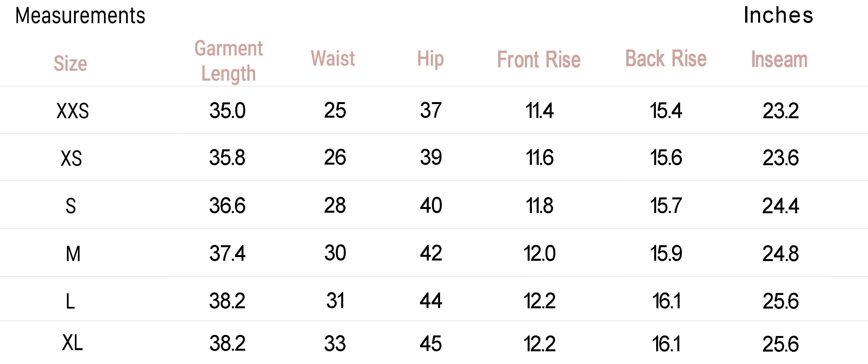The image size is (868, 364).
Task: Click the XXS garment length value 35.0
Action: coord(227,111)
